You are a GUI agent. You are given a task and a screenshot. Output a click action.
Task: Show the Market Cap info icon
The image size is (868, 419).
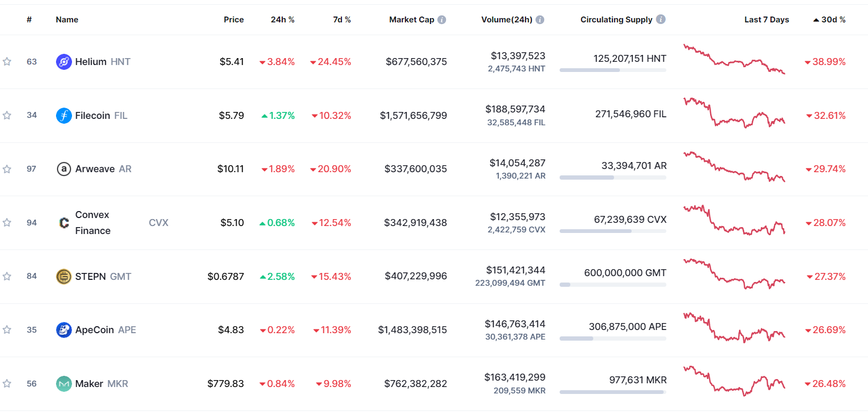pos(442,20)
